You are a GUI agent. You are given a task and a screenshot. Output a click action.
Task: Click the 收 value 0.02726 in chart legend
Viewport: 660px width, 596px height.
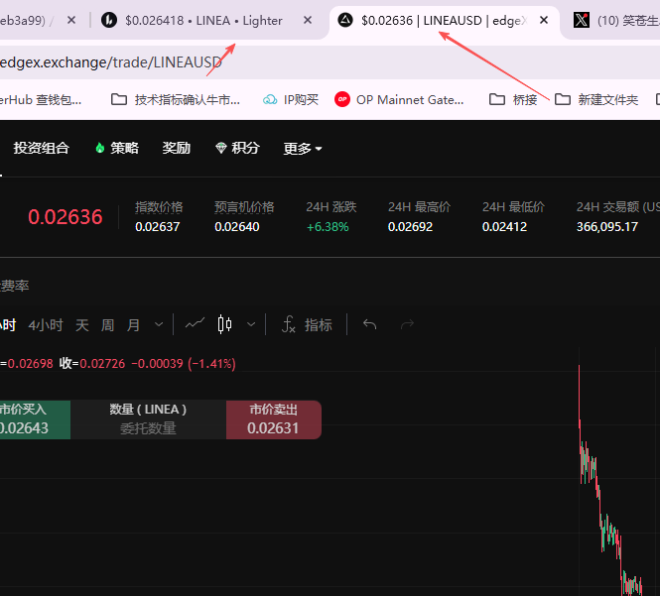point(102,363)
